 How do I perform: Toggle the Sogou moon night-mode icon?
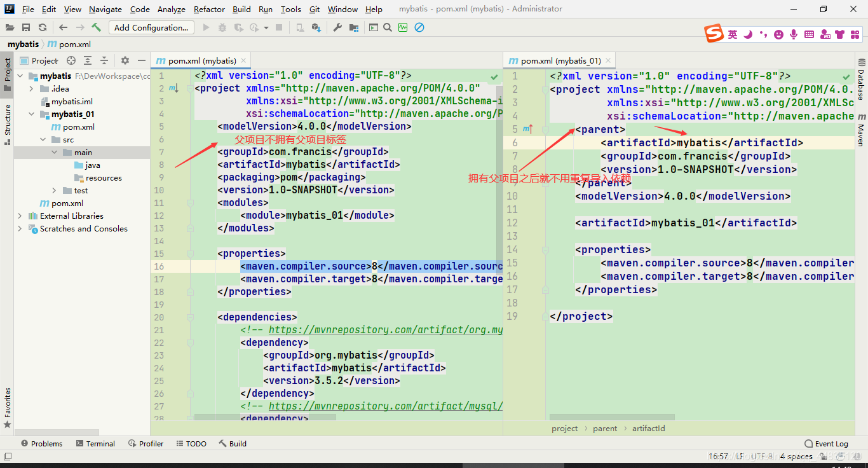[748, 34]
